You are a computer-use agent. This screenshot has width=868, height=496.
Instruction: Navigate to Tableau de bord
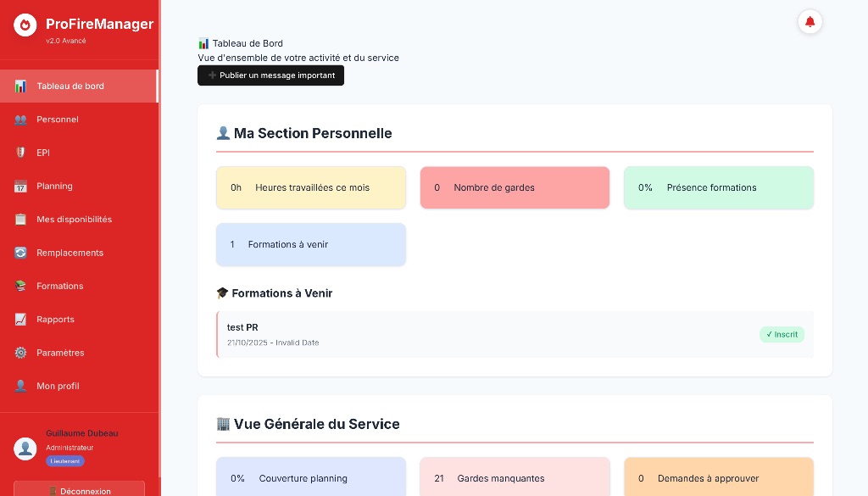pos(70,86)
